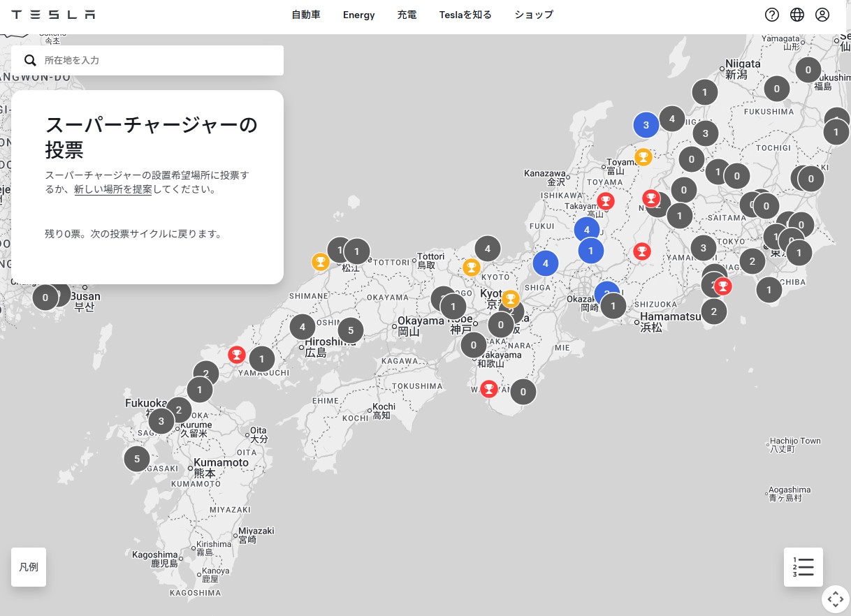This screenshot has height=616, width=851.
Task: Click the blue cluster marker near Niigata
Action: [646, 126]
